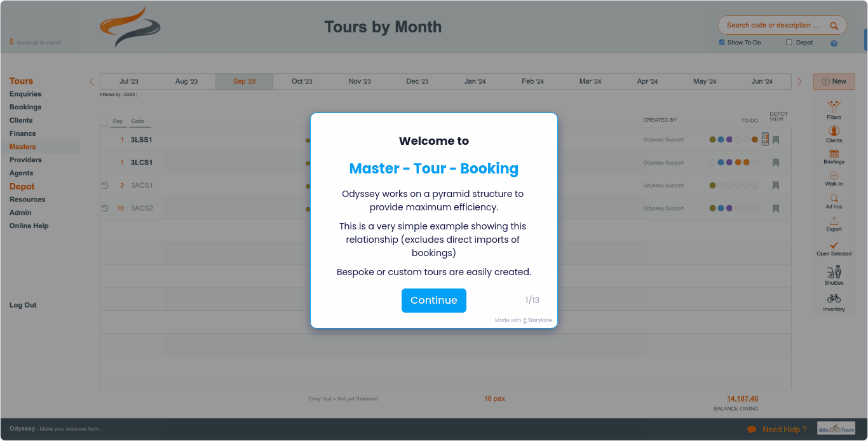Go to previous months with left chevron
The image size is (868, 441).
tap(92, 81)
